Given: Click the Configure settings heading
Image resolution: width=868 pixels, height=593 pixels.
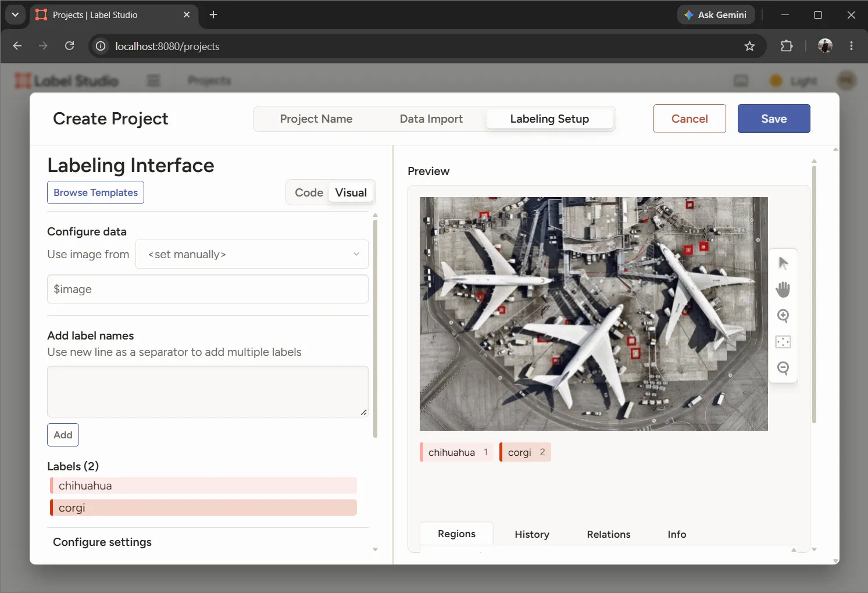Looking at the screenshot, I should click(102, 542).
